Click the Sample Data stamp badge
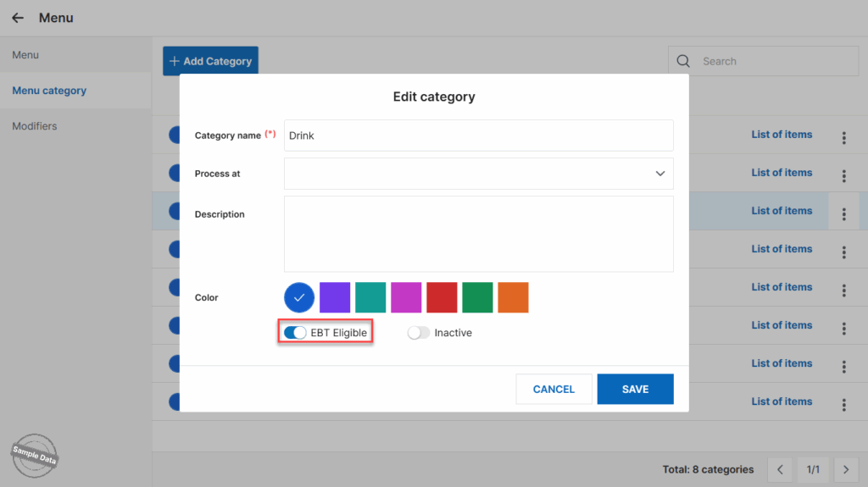The width and height of the screenshot is (868, 487). point(35,457)
